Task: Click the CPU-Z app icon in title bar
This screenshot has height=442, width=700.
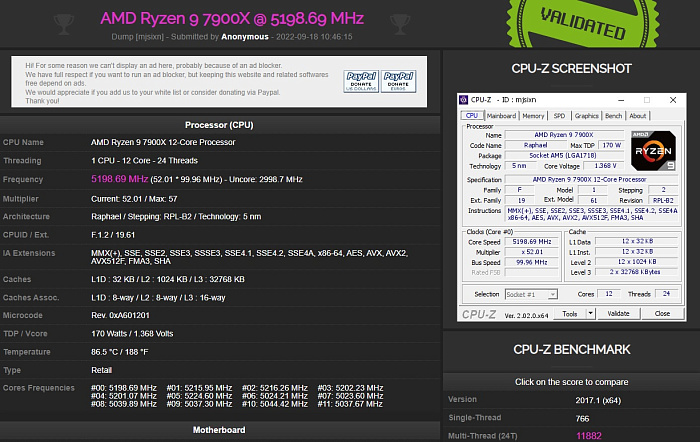Action: pos(464,100)
